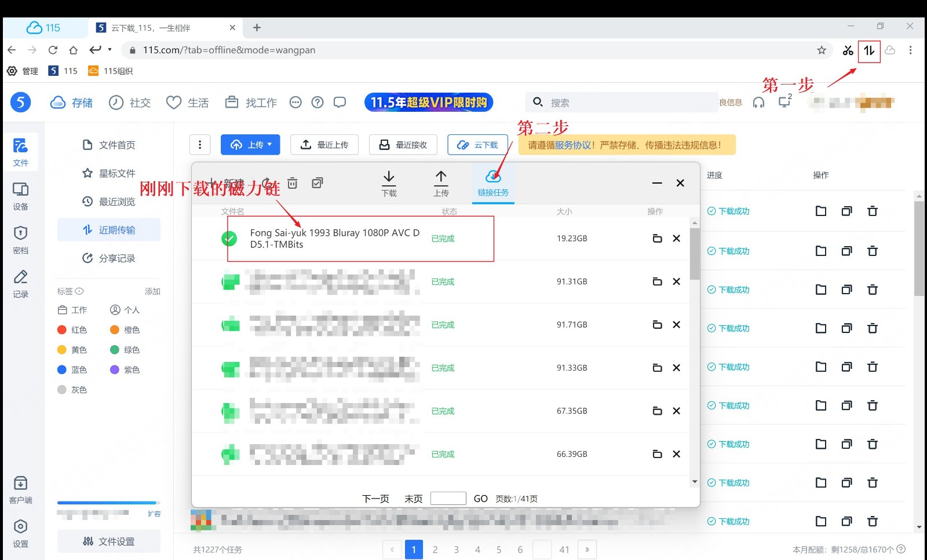Click the three-dot more options button
This screenshot has width=927, height=560.
(x=200, y=145)
